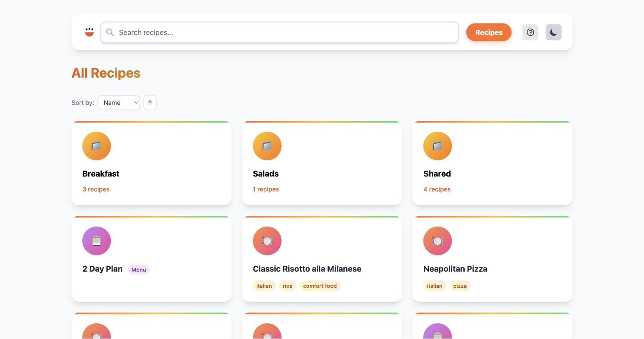Viewport: 644px width, 339px height.
Task: Open the Breakfast folder title
Action: click(x=101, y=174)
